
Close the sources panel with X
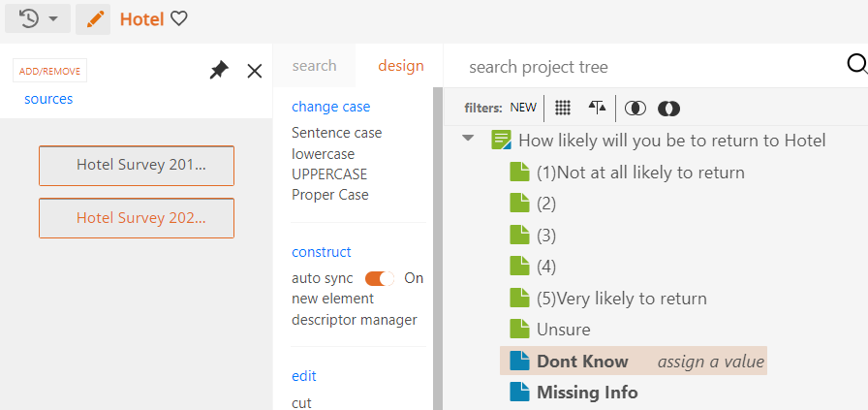[x=254, y=71]
